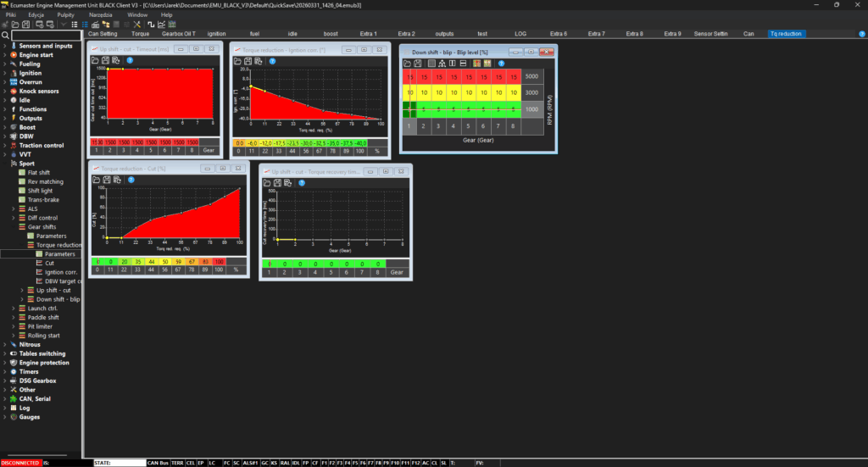Switch to the Gearbox Oil T tab
Image resolution: width=868 pixels, height=467 pixels.
coord(179,34)
